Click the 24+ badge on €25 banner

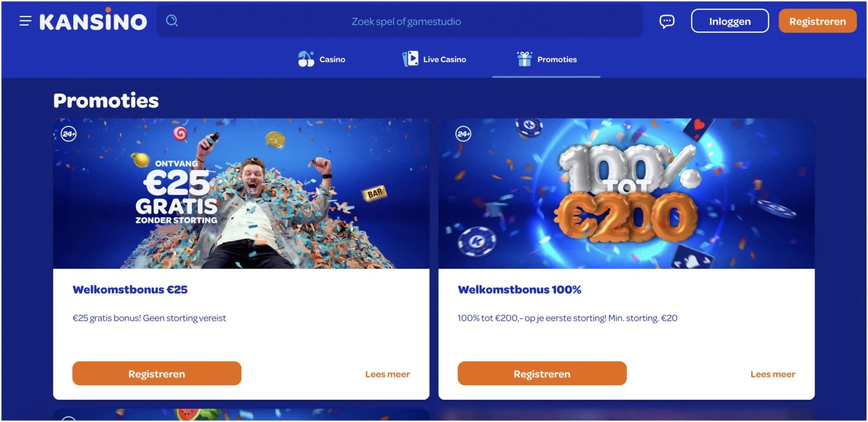(x=69, y=134)
